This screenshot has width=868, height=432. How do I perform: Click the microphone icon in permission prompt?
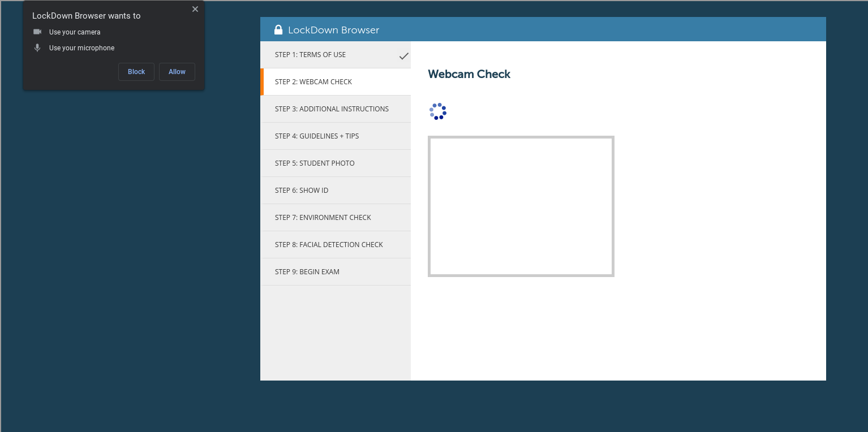(x=37, y=47)
